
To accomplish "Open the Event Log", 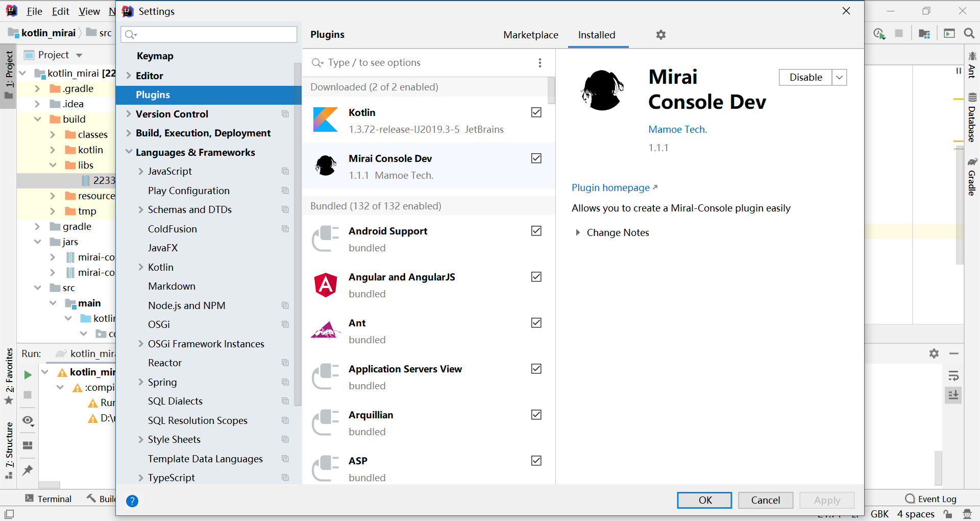I will 930,499.
